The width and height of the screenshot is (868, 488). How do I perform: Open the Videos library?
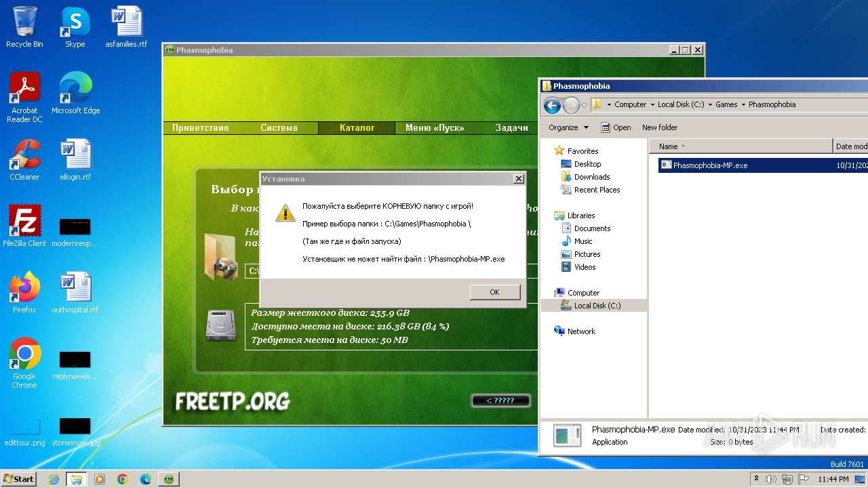pyautogui.click(x=585, y=267)
